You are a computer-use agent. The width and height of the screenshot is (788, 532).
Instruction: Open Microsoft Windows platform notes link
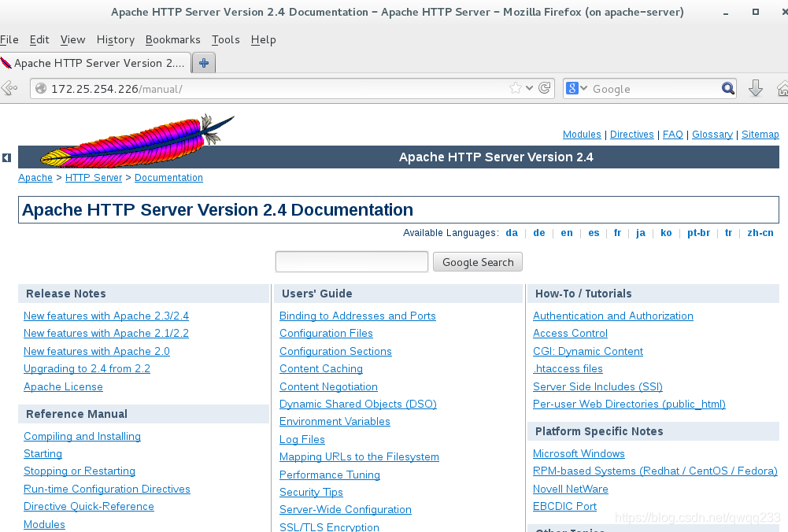pyautogui.click(x=579, y=453)
